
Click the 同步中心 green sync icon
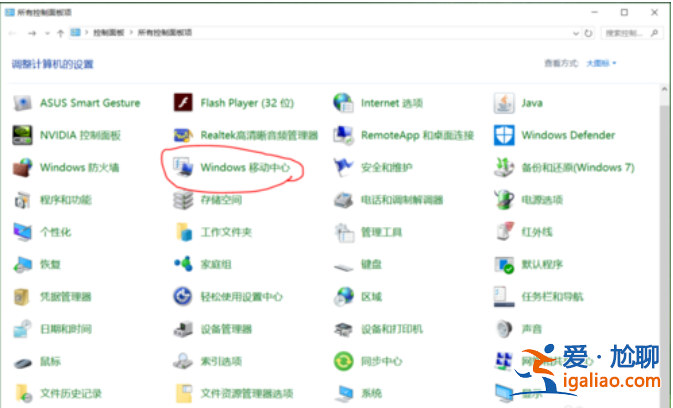coord(343,361)
